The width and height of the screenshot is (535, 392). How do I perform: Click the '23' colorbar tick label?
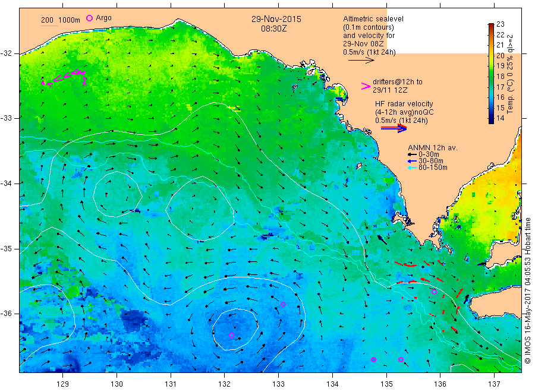pyautogui.click(x=501, y=24)
